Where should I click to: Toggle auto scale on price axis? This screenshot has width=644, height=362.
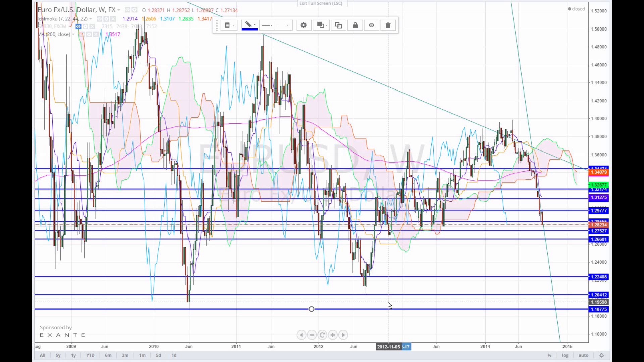pyautogui.click(x=583, y=355)
